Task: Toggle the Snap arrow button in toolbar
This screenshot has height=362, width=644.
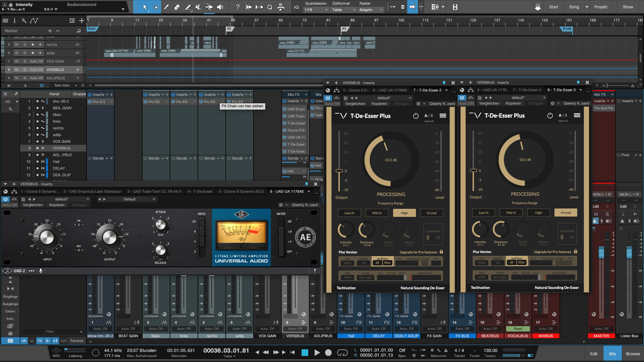Action: (x=412, y=7)
